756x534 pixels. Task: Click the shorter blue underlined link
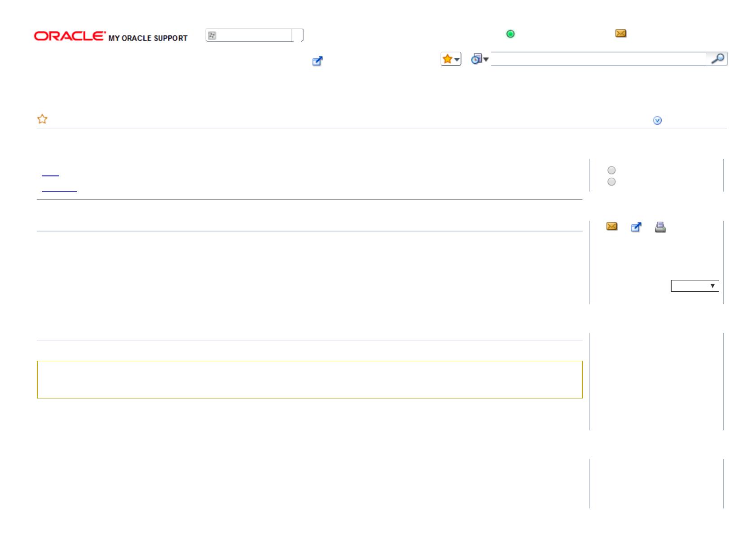point(50,175)
